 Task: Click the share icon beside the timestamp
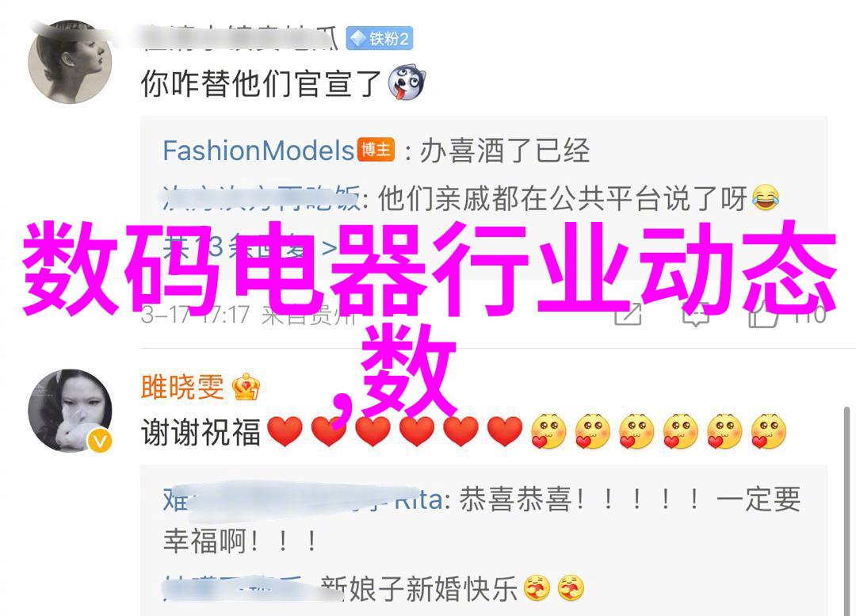(x=628, y=313)
